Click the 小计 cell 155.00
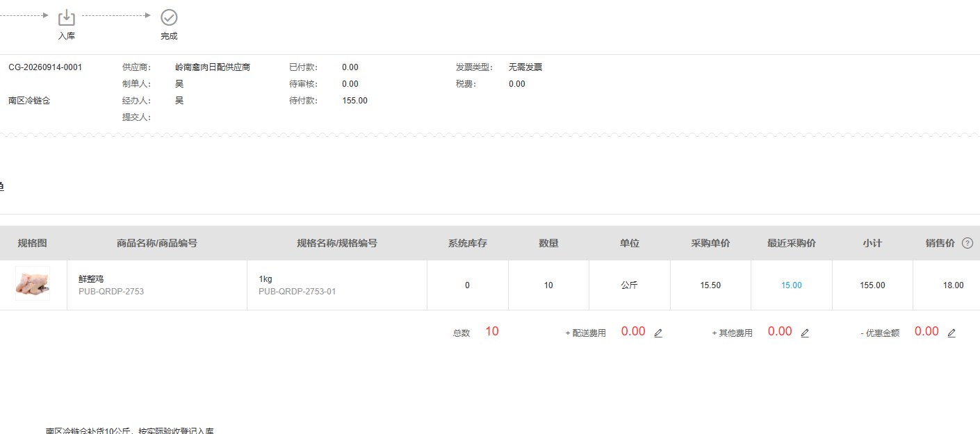980x434 pixels. click(x=872, y=285)
